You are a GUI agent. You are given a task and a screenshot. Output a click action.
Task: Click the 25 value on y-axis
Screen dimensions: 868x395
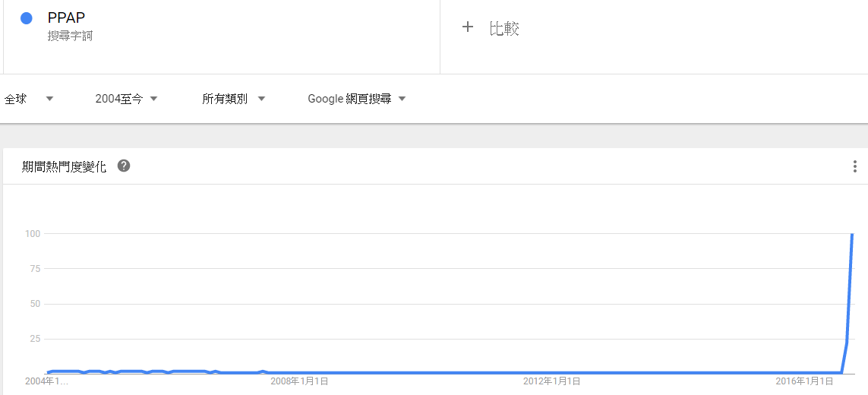[x=34, y=339]
